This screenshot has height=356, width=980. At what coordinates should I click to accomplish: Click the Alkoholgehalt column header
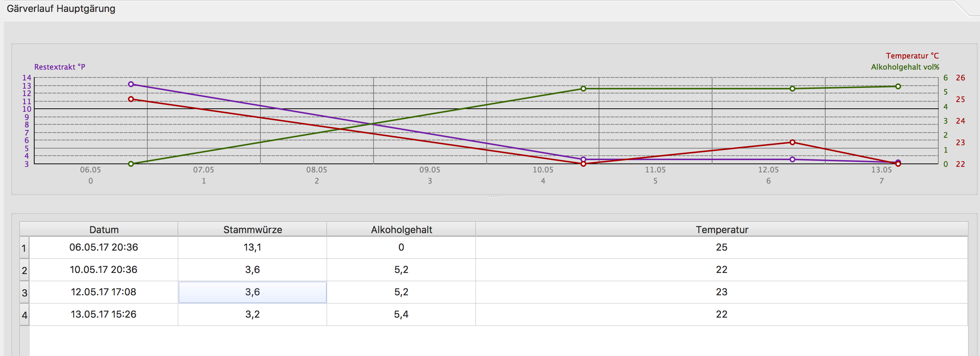tap(401, 230)
